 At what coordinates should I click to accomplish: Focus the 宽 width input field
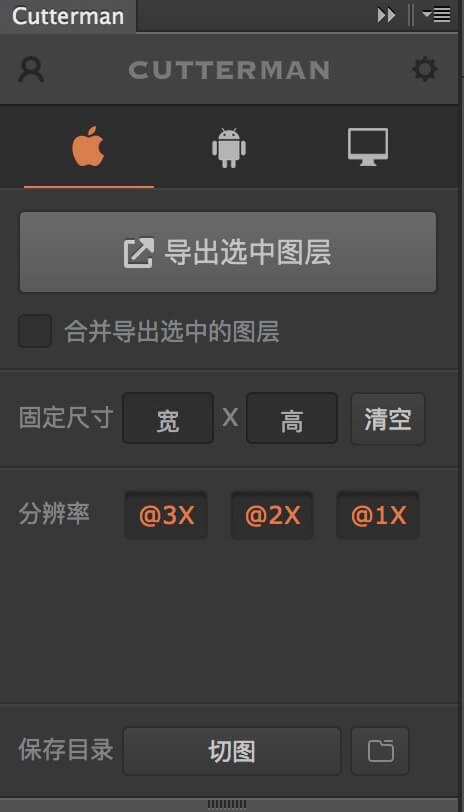tap(168, 418)
